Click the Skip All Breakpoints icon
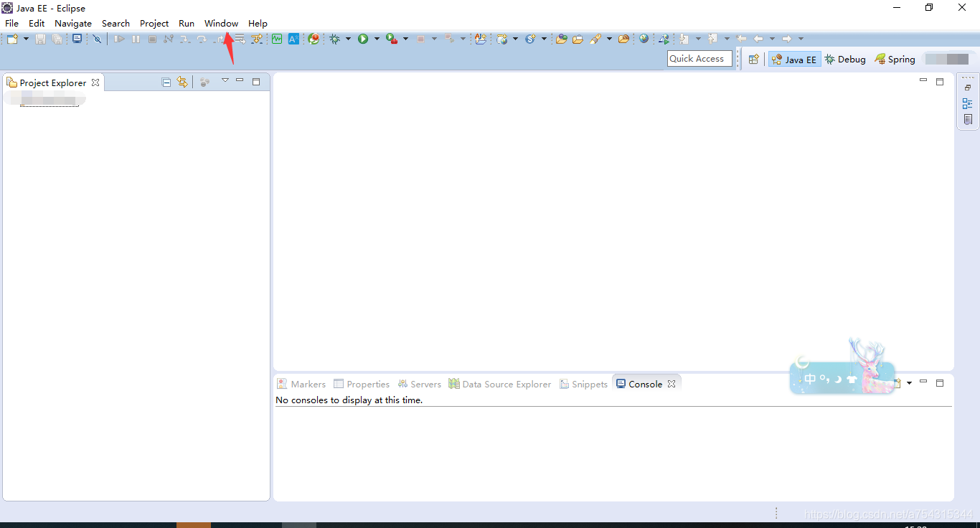The height and width of the screenshot is (528, 980). [97, 39]
